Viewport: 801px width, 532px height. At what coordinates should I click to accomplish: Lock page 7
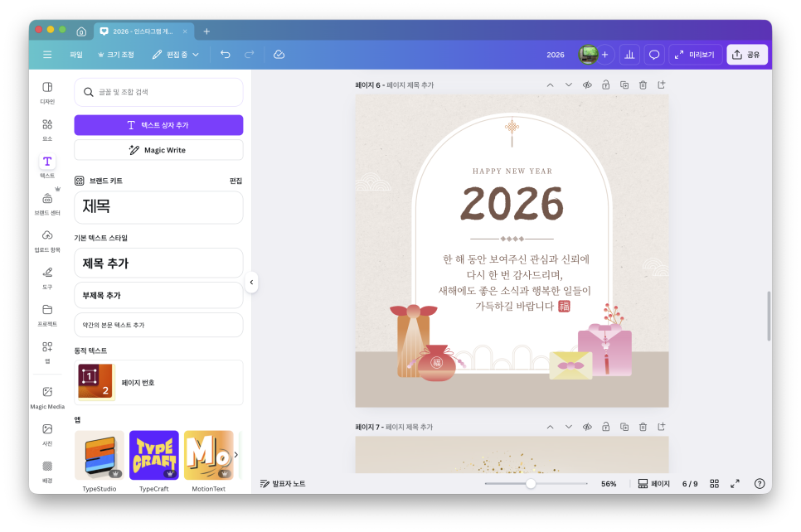click(x=606, y=427)
